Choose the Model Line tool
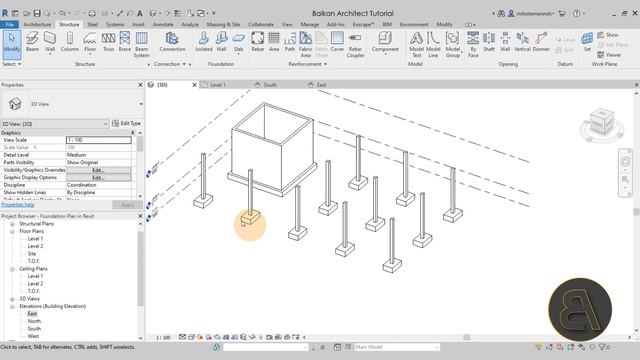This screenshot has height=360, width=640. (x=433, y=44)
